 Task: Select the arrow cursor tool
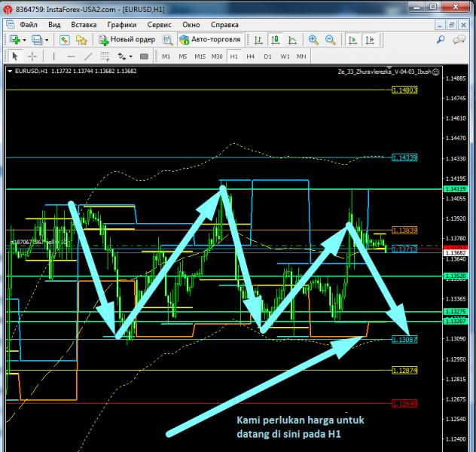pyautogui.click(x=14, y=56)
